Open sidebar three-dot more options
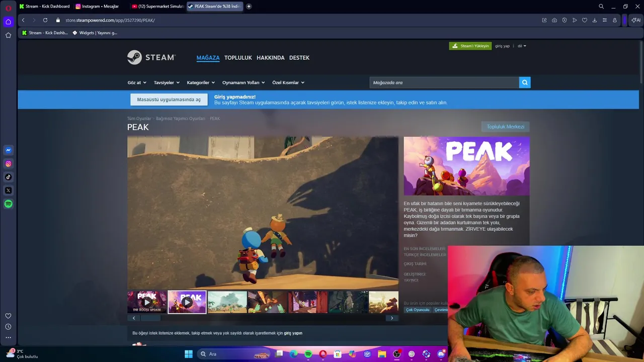 coord(8,337)
